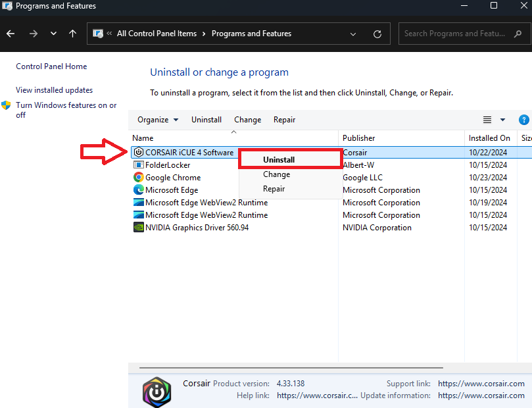Select NVIDIA Graphics Driver 560.94 entry
The width and height of the screenshot is (532, 408).
(x=197, y=228)
